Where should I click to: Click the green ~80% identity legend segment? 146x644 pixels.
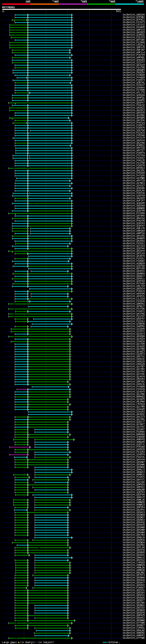101,4
